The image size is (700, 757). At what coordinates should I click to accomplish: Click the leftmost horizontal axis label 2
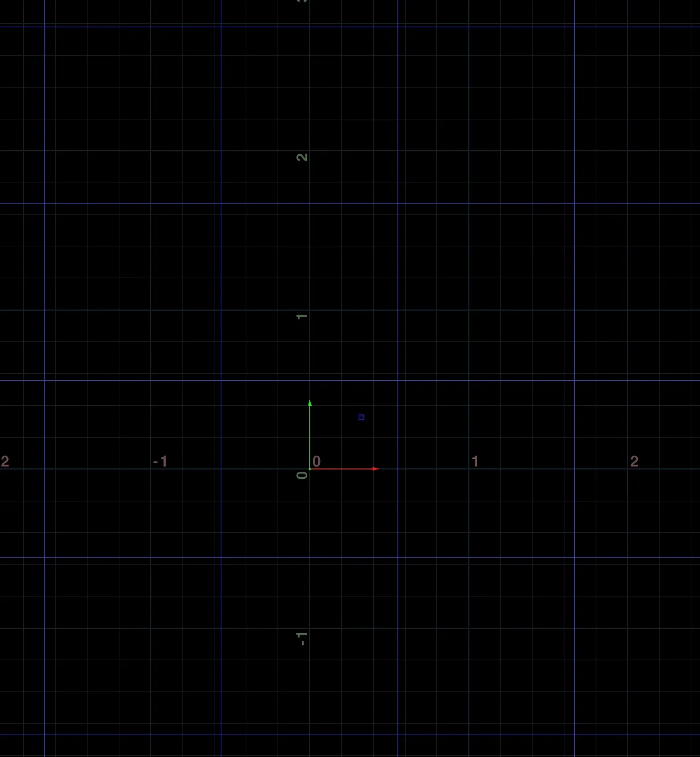coord(5,461)
